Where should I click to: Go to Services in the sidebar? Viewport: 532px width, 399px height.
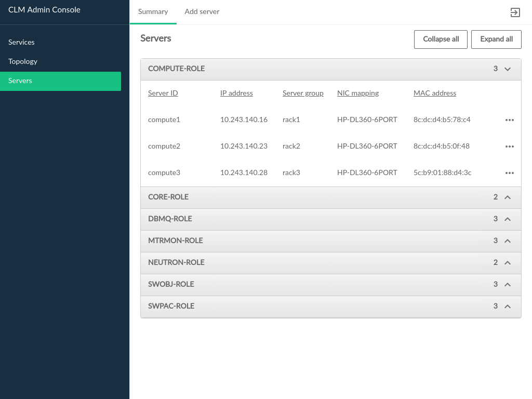(21, 42)
